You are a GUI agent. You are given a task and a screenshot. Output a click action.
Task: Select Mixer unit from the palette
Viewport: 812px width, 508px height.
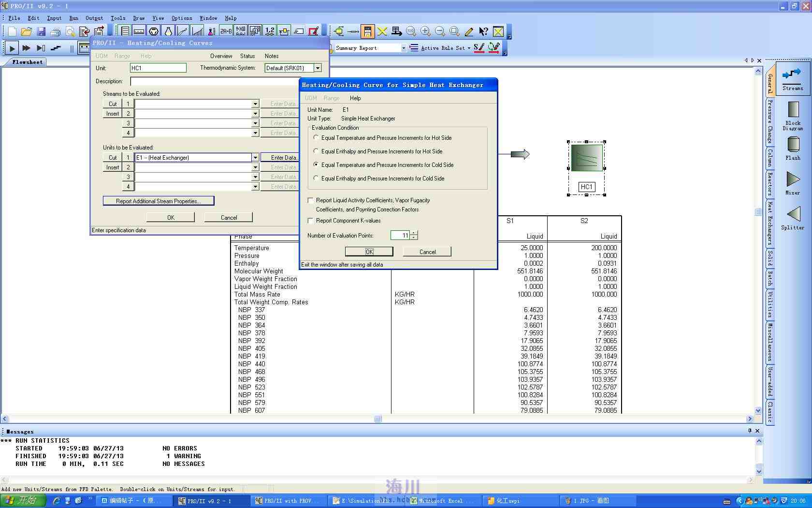pyautogui.click(x=793, y=183)
